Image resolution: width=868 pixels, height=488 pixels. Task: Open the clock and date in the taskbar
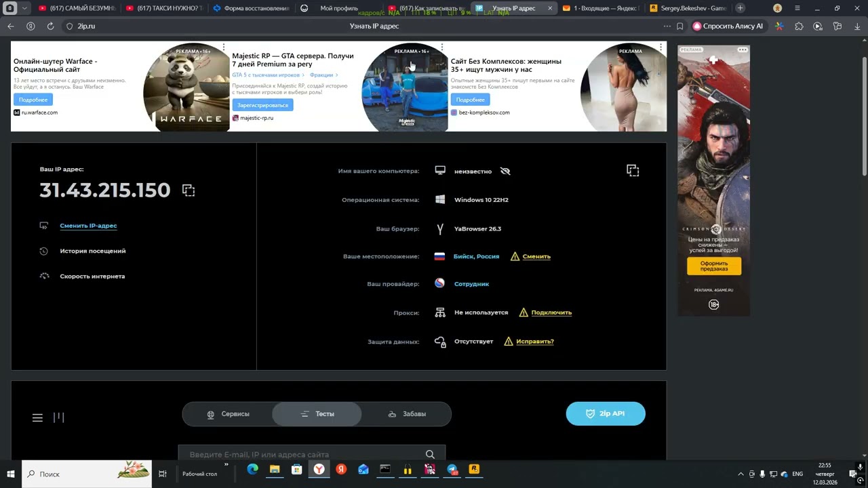(825, 474)
